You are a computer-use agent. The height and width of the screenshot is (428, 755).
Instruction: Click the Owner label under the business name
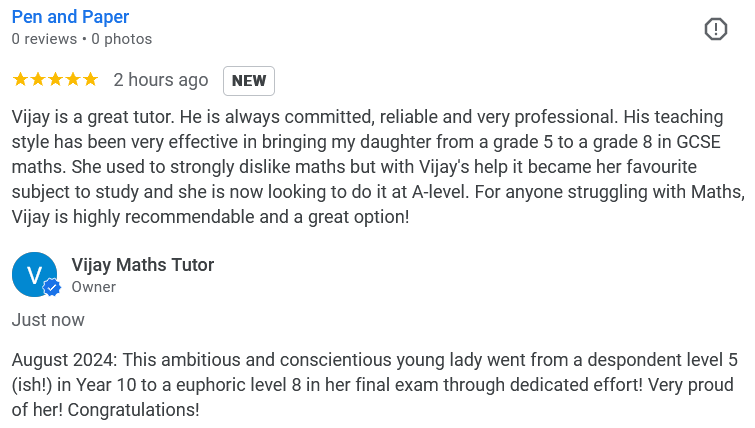pos(94,287)
